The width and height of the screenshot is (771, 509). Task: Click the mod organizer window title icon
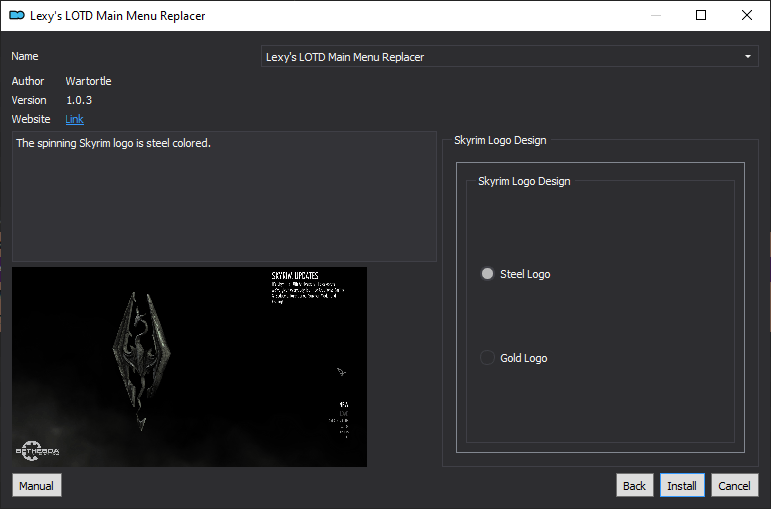click(x=17, y=15)
